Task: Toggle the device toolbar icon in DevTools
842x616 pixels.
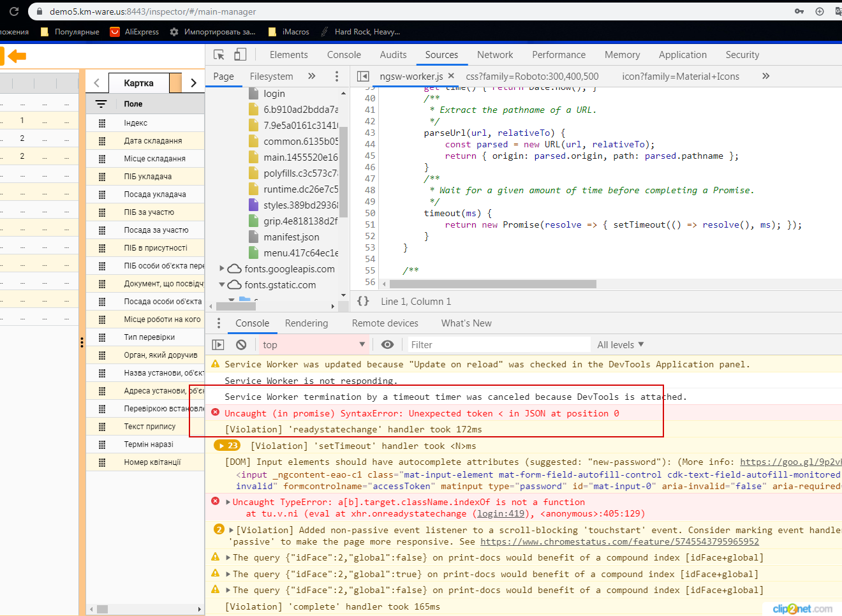Action: click(240, 55)
